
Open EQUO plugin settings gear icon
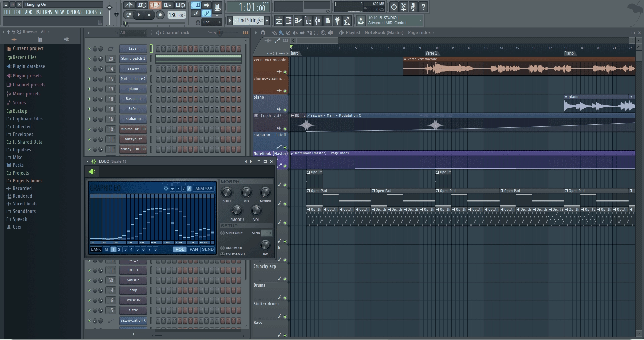pos(94,161)
